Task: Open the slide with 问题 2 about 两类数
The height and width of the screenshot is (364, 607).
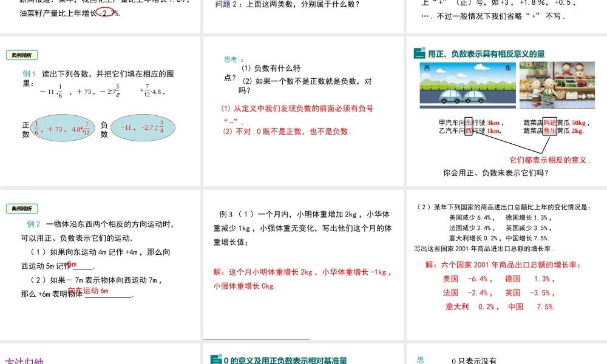Action: click(303, 16)
